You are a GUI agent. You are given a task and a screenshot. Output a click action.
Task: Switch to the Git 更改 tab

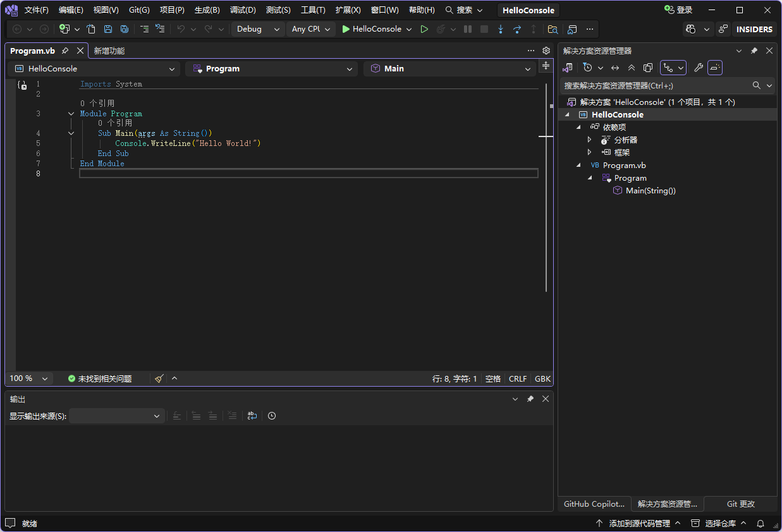[740, 504]
